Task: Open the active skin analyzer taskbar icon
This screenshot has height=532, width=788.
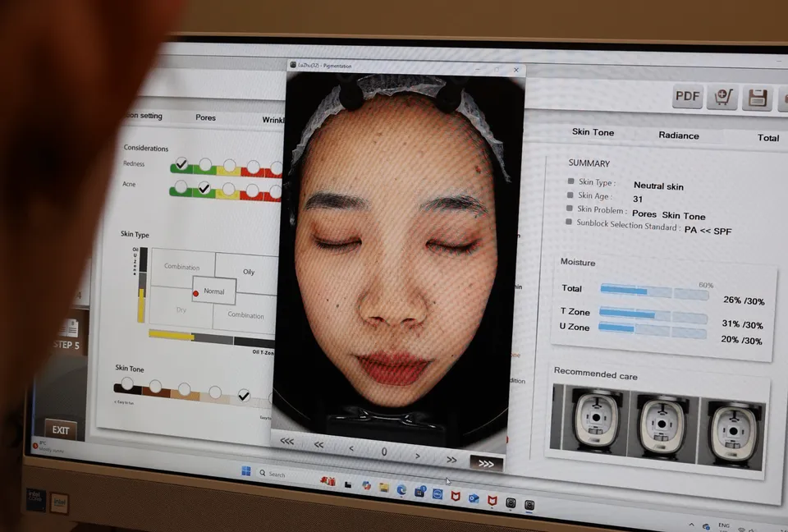Action: [529, 505]
